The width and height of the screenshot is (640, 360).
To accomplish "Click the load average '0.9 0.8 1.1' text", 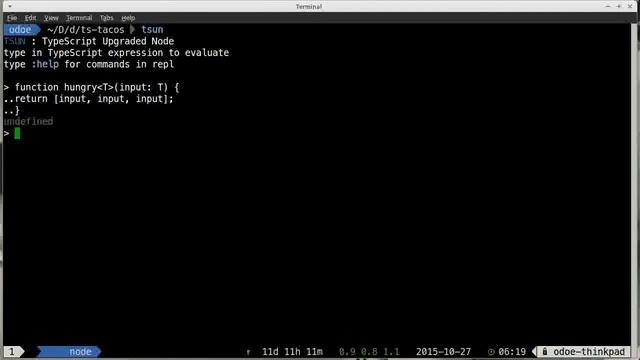I will [369, 352].
